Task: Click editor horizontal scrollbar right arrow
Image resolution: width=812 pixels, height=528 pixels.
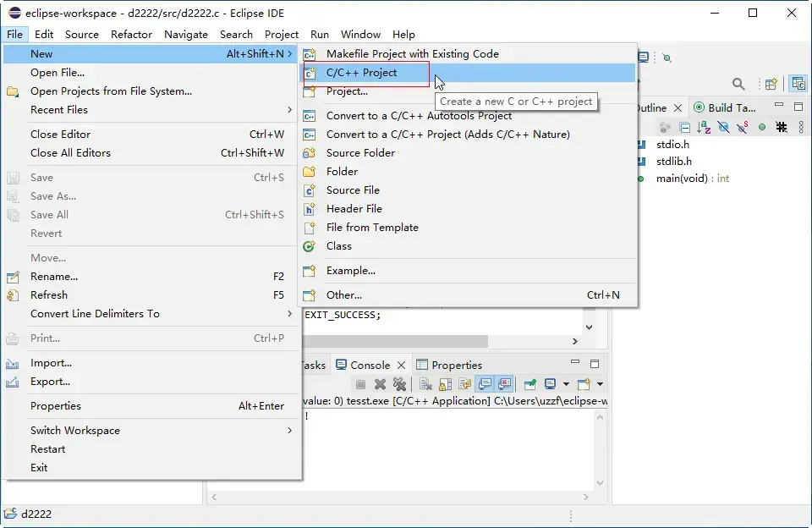Action: point(575,342)
